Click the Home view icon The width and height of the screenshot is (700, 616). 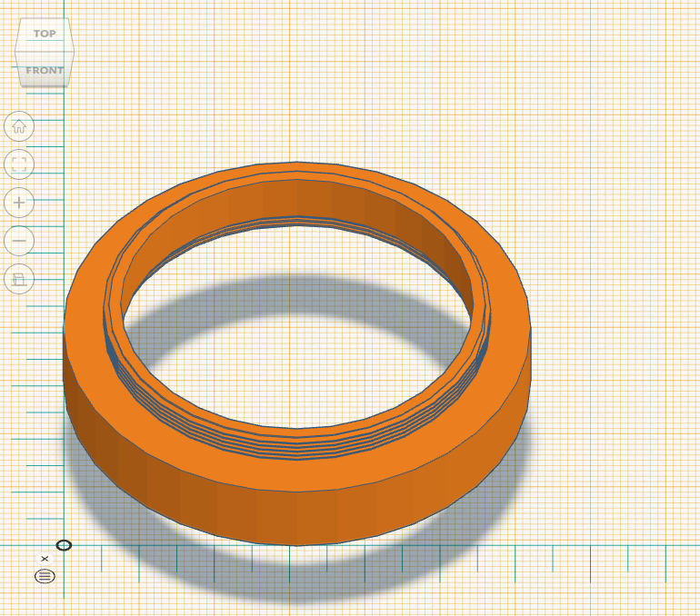tap(19, 126)
